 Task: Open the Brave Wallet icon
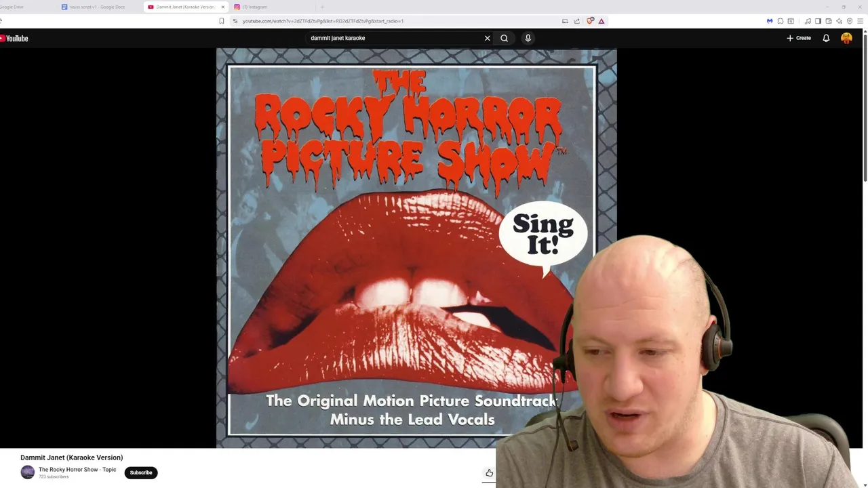click(829, 21)
